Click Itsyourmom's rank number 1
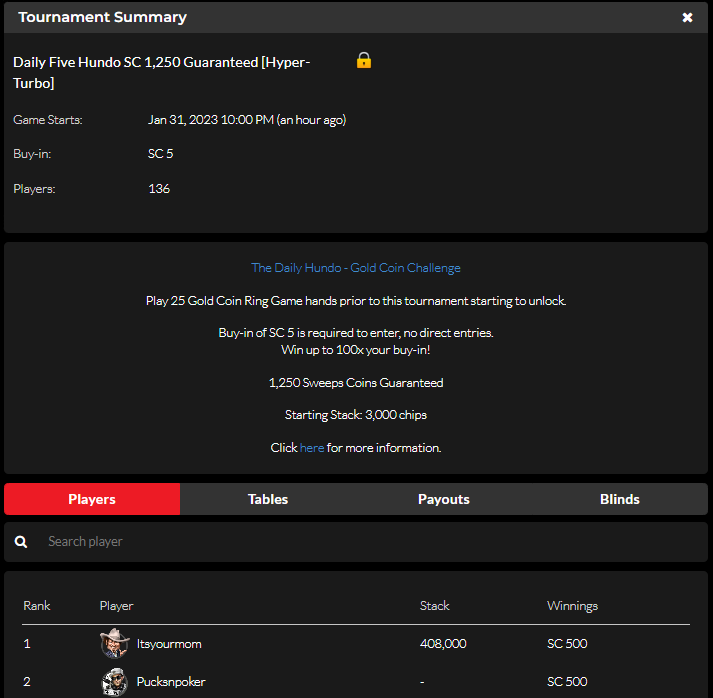713x698 pixels. [x=27, y=644]
